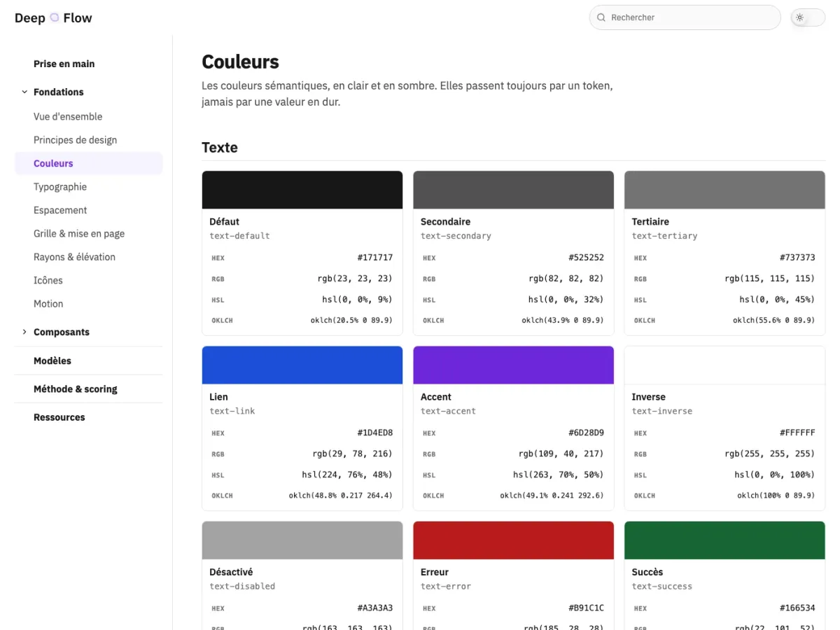
Task: Click the Défaut black color swatch
Action: (x=302, y=190)
